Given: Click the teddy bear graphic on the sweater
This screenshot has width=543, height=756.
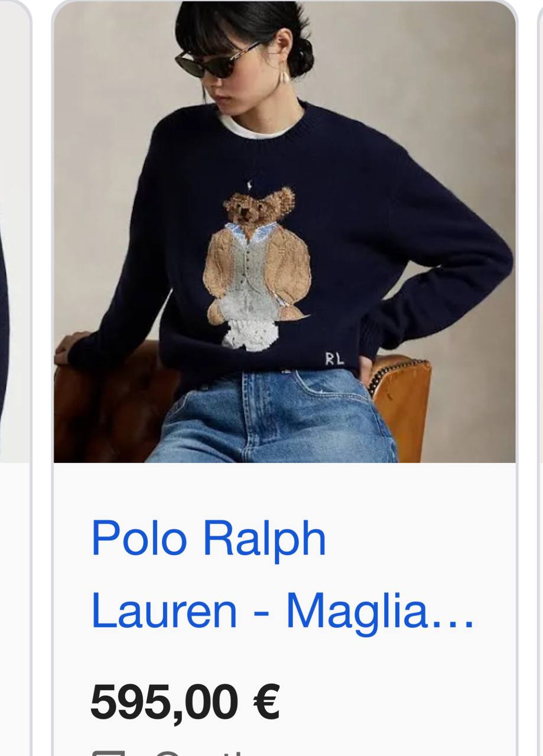Looking at the screenshot, I should click(x=258, y=263).
